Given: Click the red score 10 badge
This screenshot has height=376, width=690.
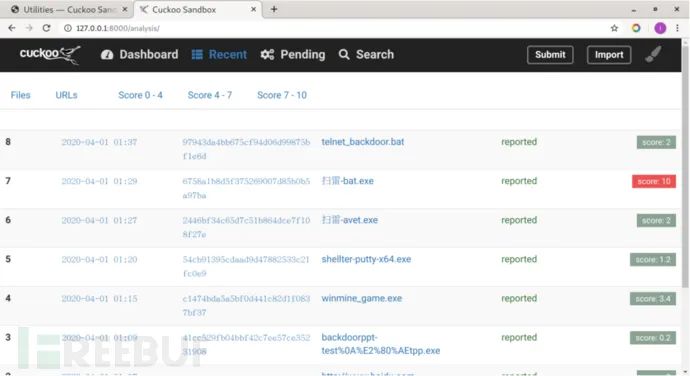Looking at the screenshot, I should click(x=654, y=181).
